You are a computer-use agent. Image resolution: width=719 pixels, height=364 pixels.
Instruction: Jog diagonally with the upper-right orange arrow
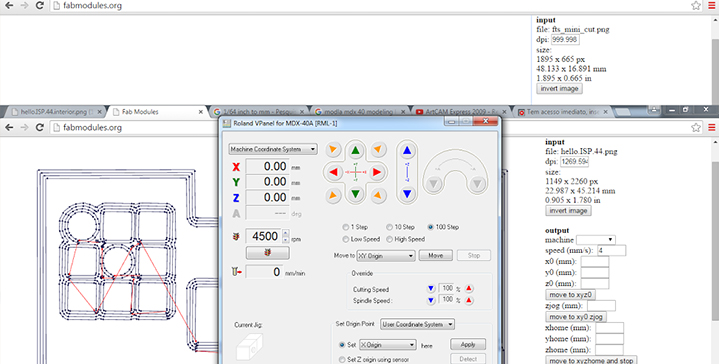click(377, 149)
